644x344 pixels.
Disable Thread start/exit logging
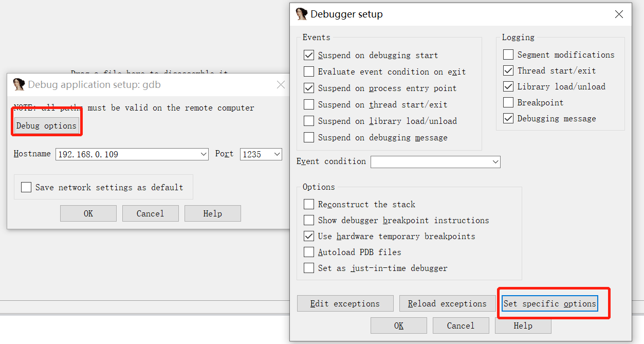[508, 70]
